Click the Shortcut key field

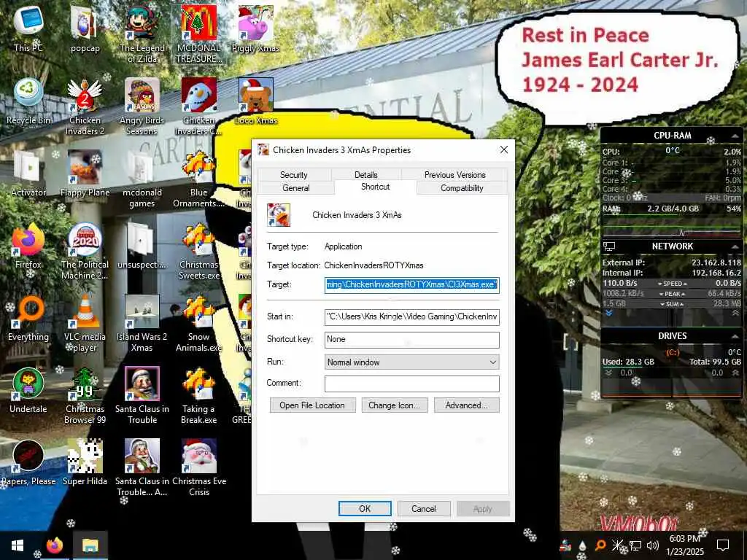click(411, 339)
